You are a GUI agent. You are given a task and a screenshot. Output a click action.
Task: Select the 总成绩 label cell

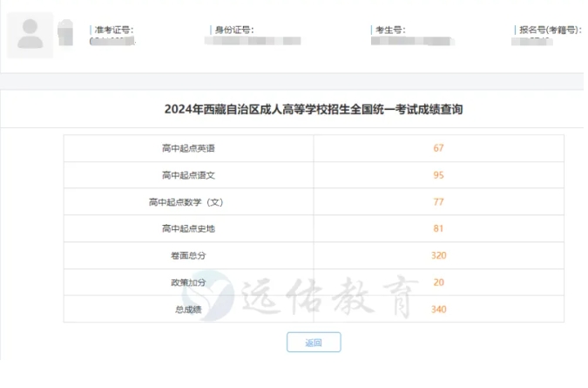pos(189,310)
